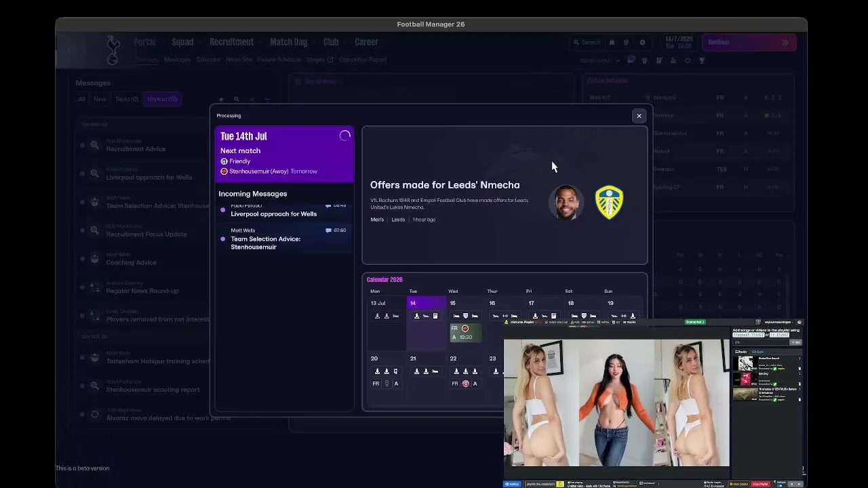
Task: Click the Search field in the top bar
Action: (586, 42)
